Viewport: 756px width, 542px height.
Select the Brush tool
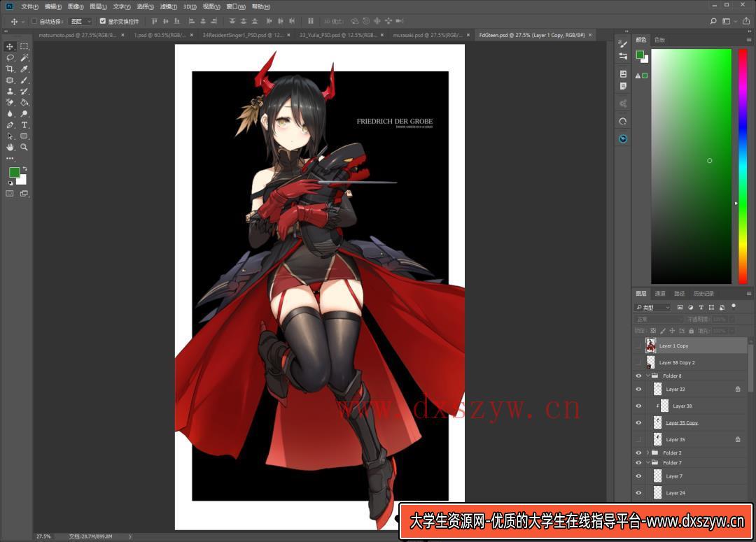click(x=24, y=80)
